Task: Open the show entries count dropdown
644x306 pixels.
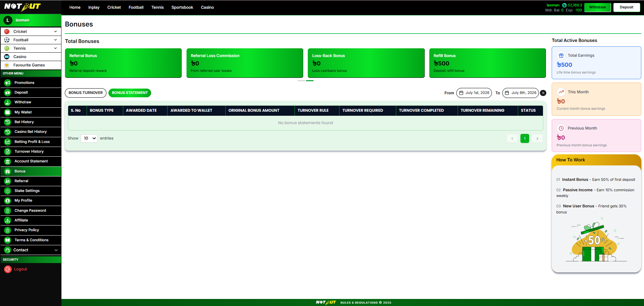Action: click(x=89, y=138)
